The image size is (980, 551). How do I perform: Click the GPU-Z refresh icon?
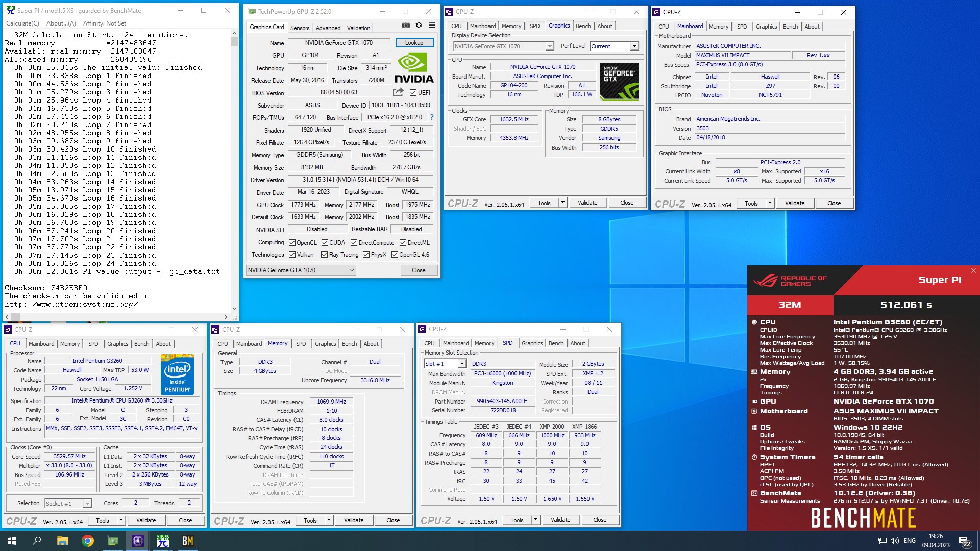pos(419,26)
